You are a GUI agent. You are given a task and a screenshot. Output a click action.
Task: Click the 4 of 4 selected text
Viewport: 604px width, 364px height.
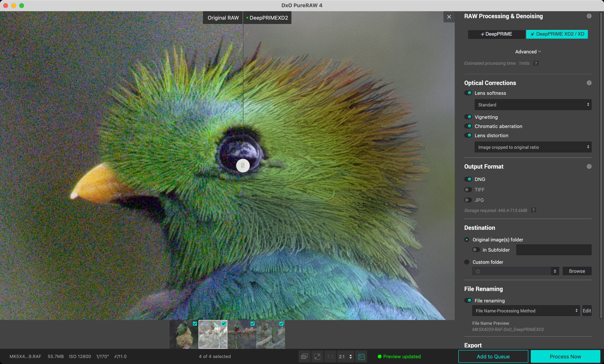215,356
